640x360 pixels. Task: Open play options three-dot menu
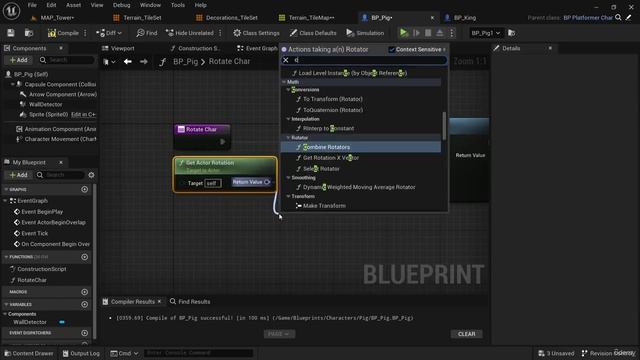point(452,33)
